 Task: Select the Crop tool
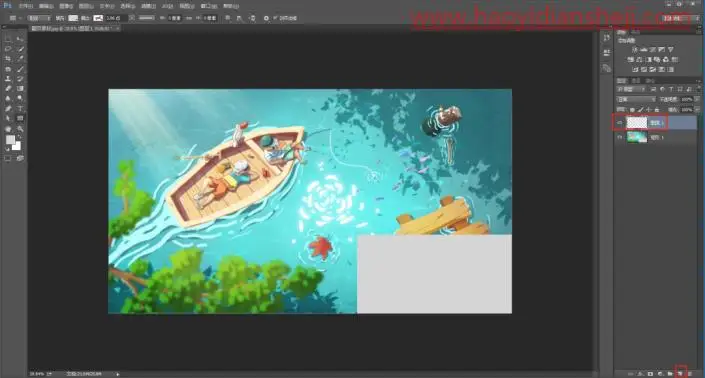pos(8,59)
